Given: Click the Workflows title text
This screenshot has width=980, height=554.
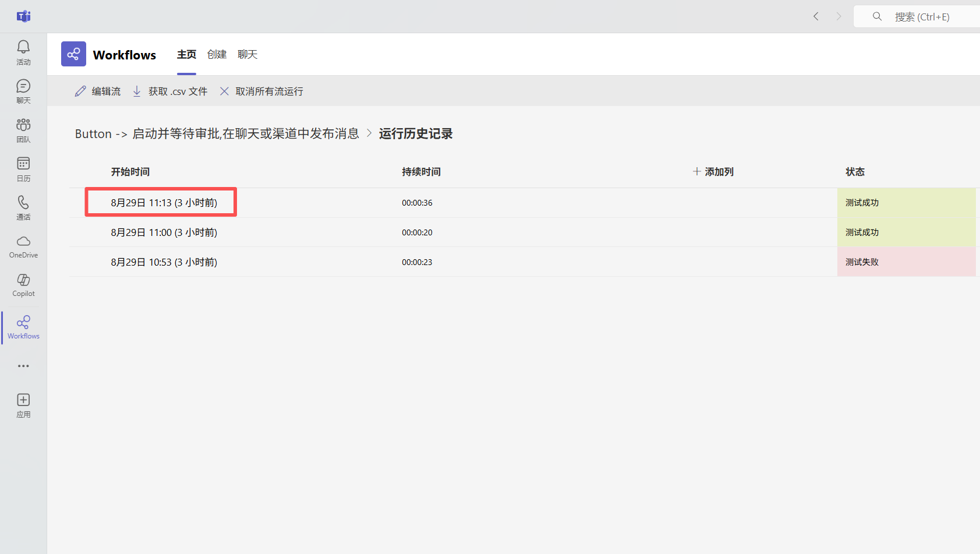Looking at the screenshot, I should (x=125, y=55).
